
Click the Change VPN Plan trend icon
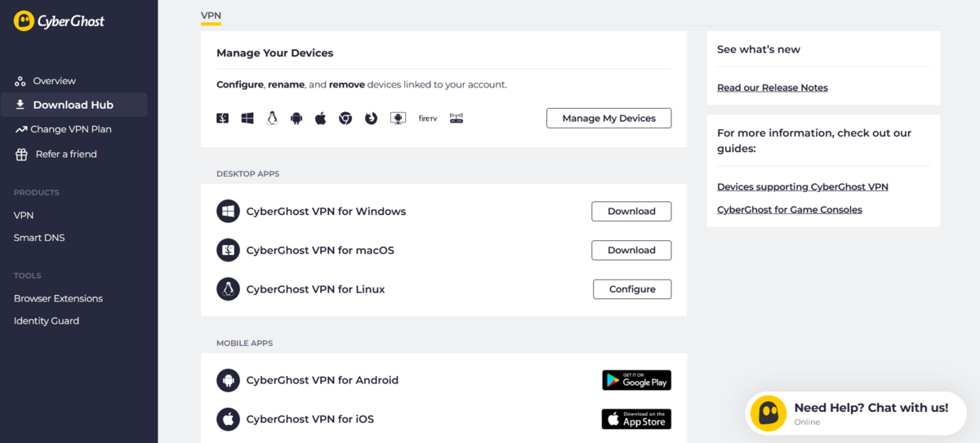(x=20, y=129)
